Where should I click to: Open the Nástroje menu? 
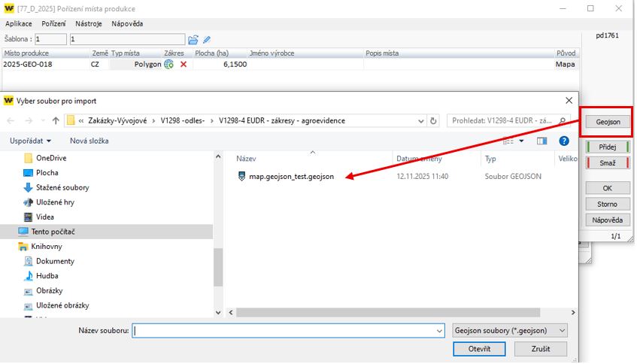click(x=89, y=24)
